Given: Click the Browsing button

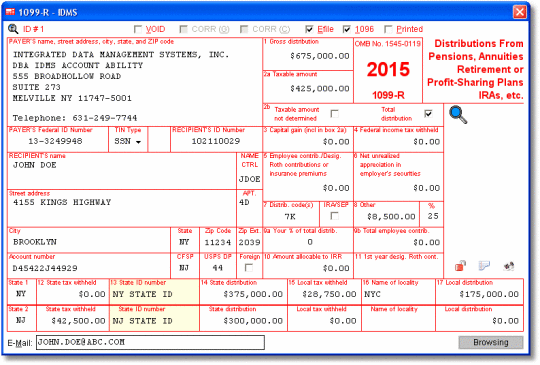Looking at the screenshot, I should [491, 342].
